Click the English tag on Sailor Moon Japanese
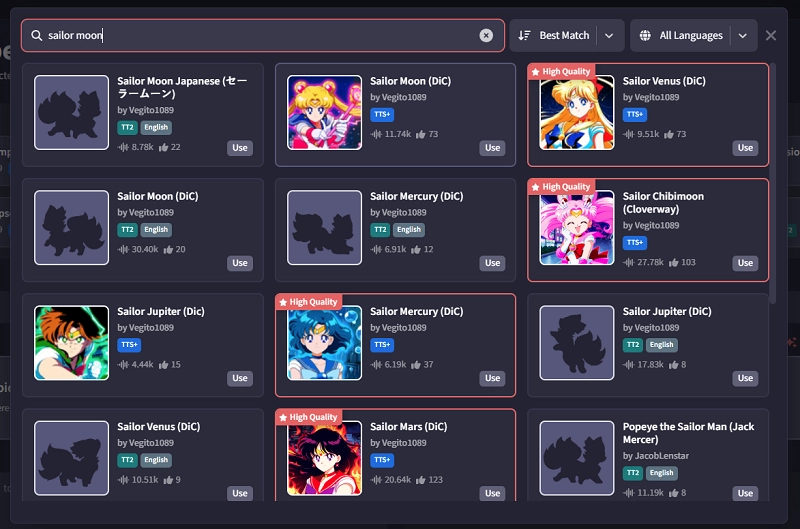Viewport: 800px width, 529px height. [156, 128]
